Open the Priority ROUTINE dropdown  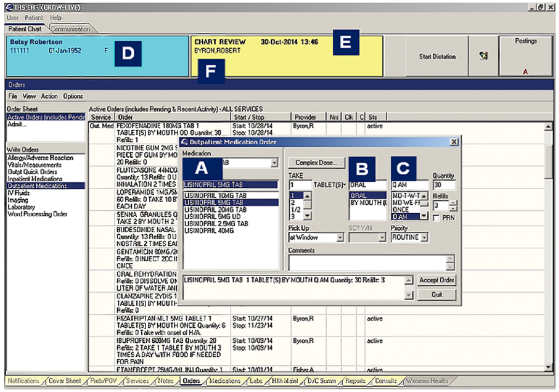[424, 237]
